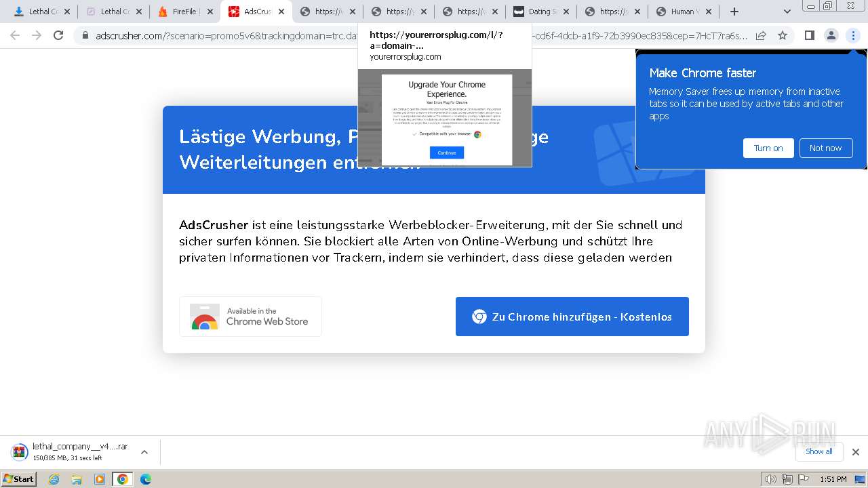The image size is (868, 488).
Task: Open the Available in Chrome Web Store badge
Action: (x=250, y=317)
